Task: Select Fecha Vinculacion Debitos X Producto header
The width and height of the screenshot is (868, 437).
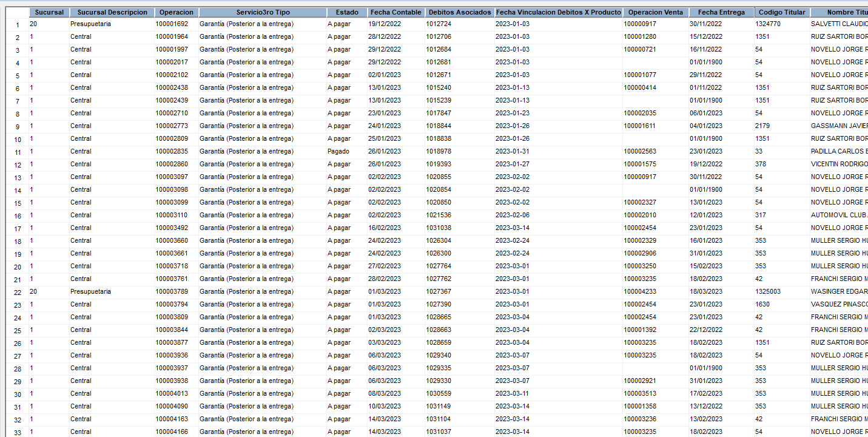Action: pyautogui.click(x=558, y=12)
